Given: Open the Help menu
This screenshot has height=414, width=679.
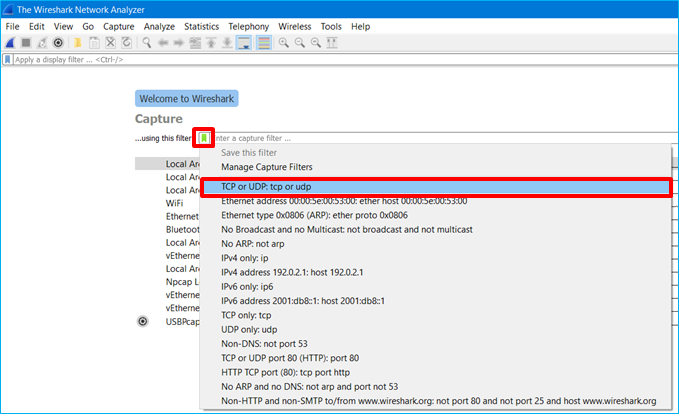Looking at the screenshot, I should pyautogui.click(x=360, y=26).
